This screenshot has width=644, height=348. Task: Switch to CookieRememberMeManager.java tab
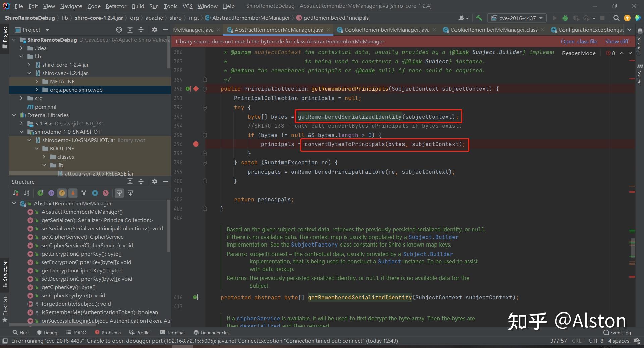386,30
